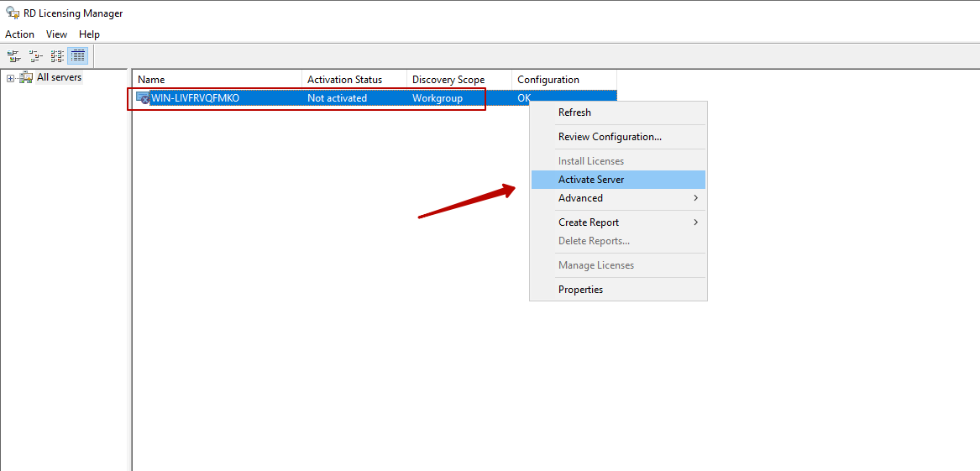
Task: Select Refresh in the context menu
Action: [574, 113]
